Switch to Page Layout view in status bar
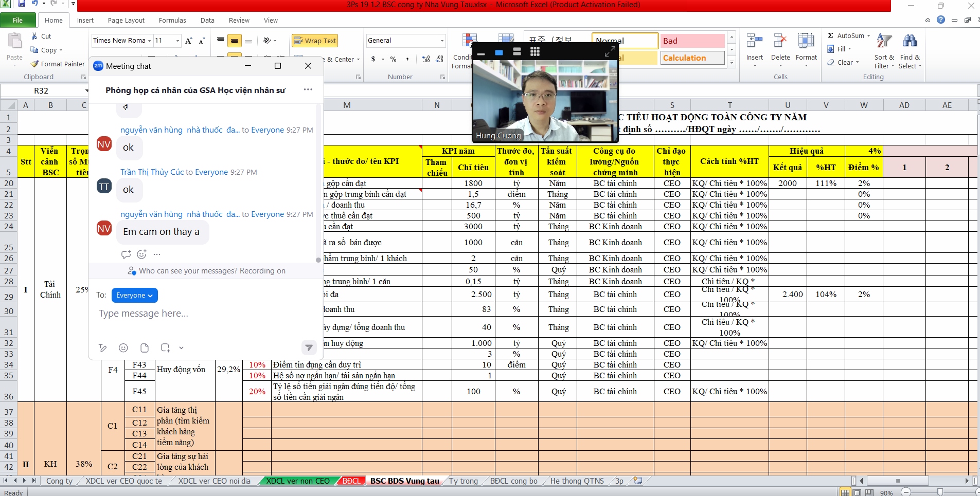Screen dimensions: 980x496 coord(857,492)
